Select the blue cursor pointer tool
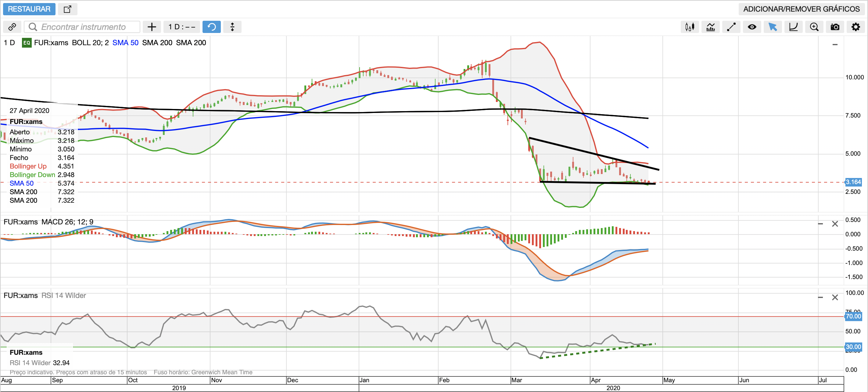The image size is (868, 392). coord(772,27)
